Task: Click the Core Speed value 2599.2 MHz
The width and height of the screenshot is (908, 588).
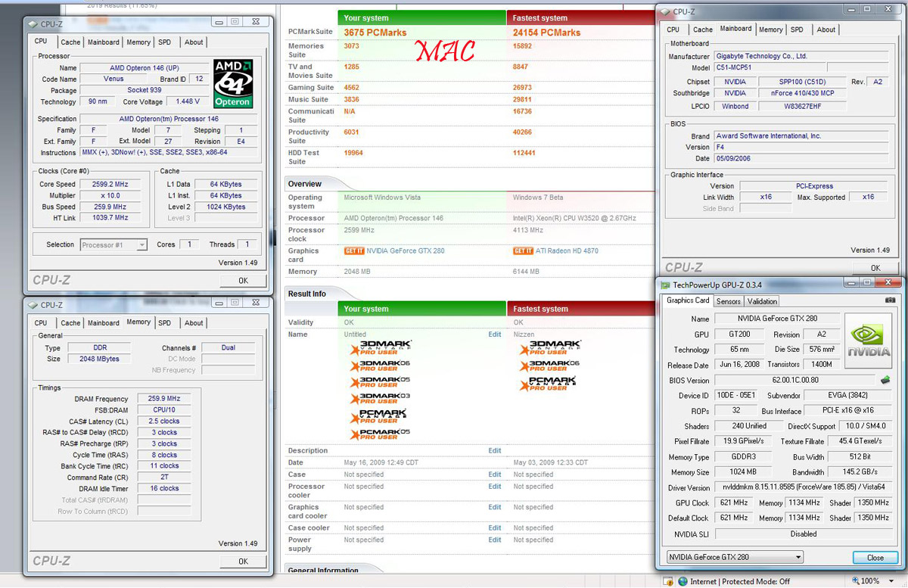Action: point(110,184)
